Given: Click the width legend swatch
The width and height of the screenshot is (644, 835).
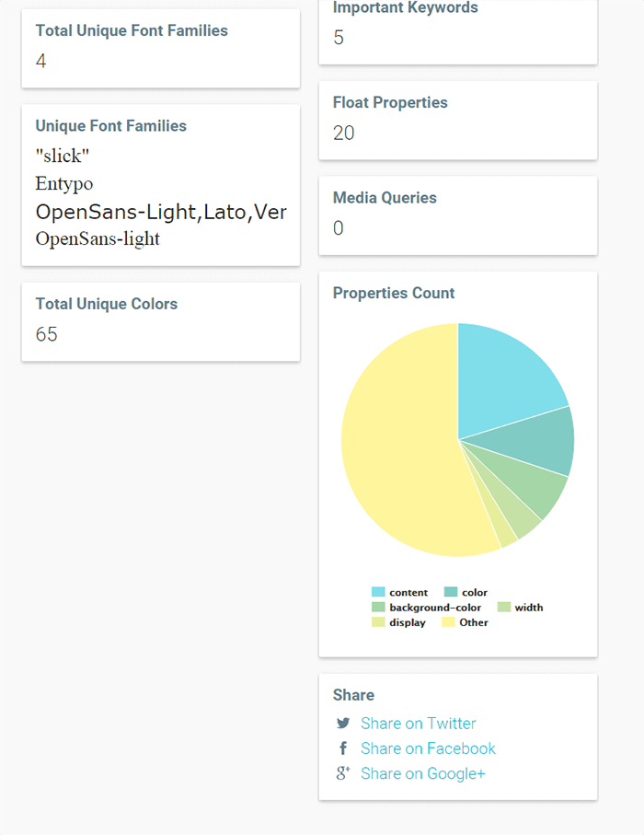Looking at the screenshot, I should click(503, 608).
